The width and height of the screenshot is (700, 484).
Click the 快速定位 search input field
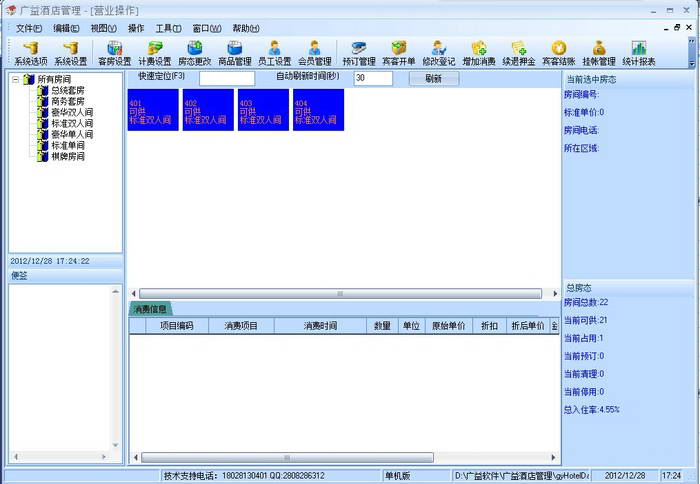tap(227, 79)
